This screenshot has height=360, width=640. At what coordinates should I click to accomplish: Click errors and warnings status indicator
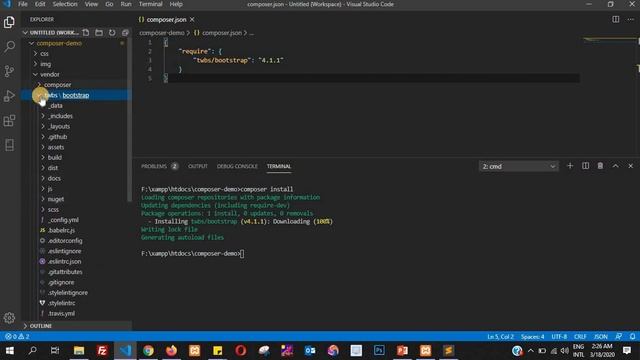17,336
